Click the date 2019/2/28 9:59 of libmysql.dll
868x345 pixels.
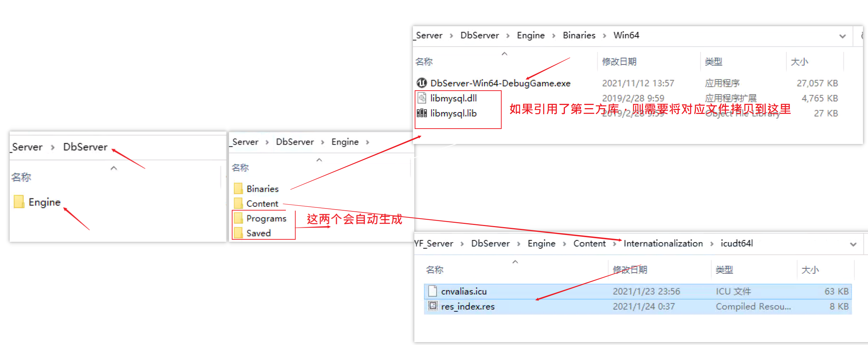(x=633, y=98)
